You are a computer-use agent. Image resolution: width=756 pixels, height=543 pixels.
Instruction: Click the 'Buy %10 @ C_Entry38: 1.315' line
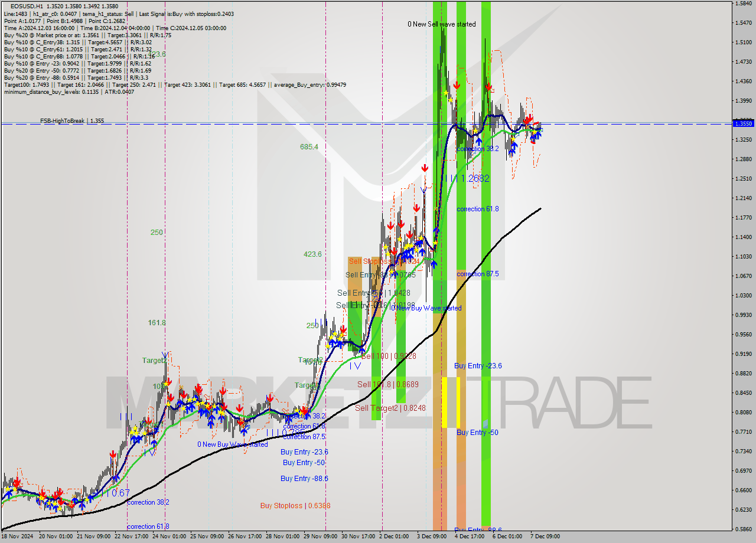[77, 42]
